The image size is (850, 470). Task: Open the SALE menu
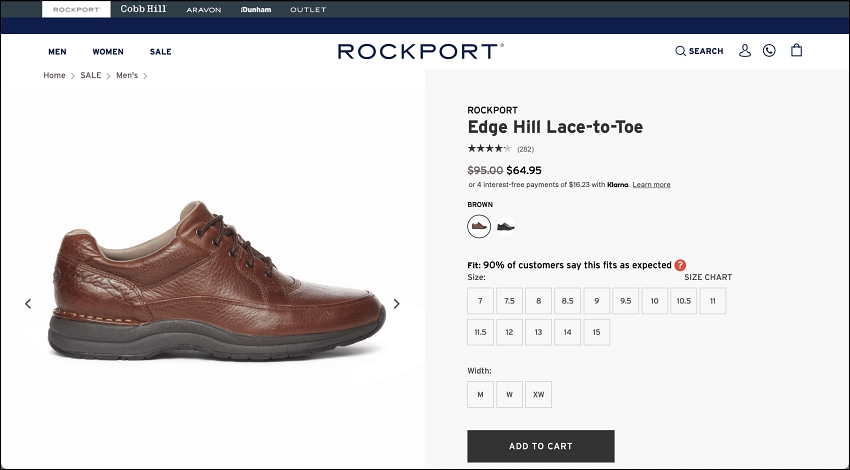coord(160,52)
